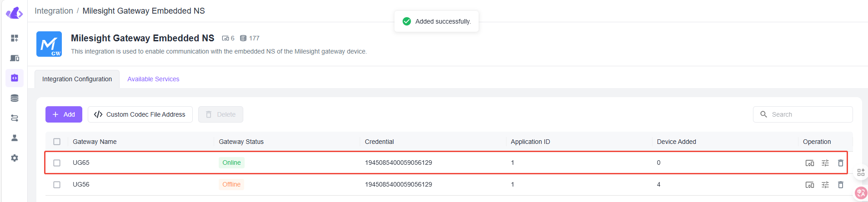This screenshot has width=868, height=202.
Task: Click the Added successfully notification
Action: pos(437,21)
